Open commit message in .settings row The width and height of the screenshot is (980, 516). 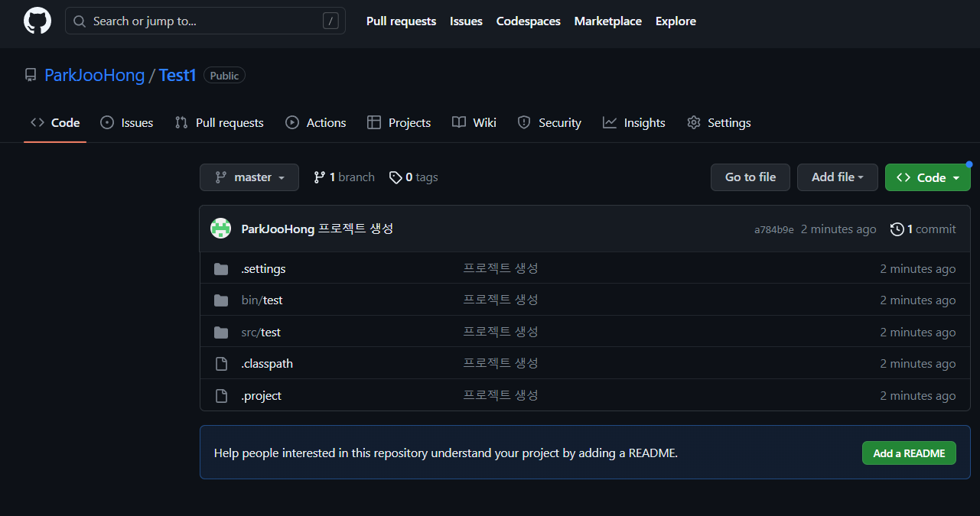[x=500, y=268]
